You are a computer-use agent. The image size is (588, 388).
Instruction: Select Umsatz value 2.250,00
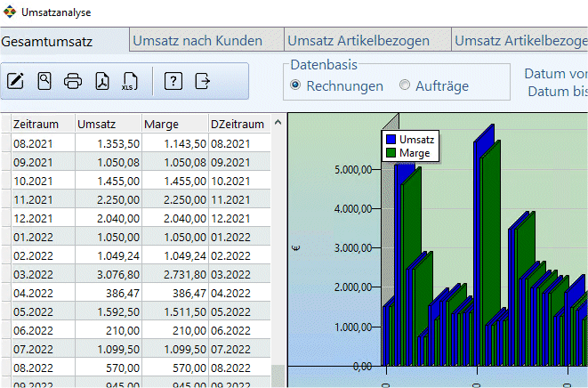[x=109, y=199]
